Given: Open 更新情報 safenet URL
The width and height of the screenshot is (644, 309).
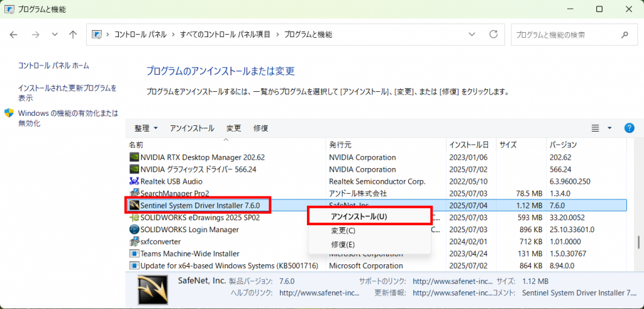Looking at the screenshot, I should pyautogui.click(x=452, y=293).
